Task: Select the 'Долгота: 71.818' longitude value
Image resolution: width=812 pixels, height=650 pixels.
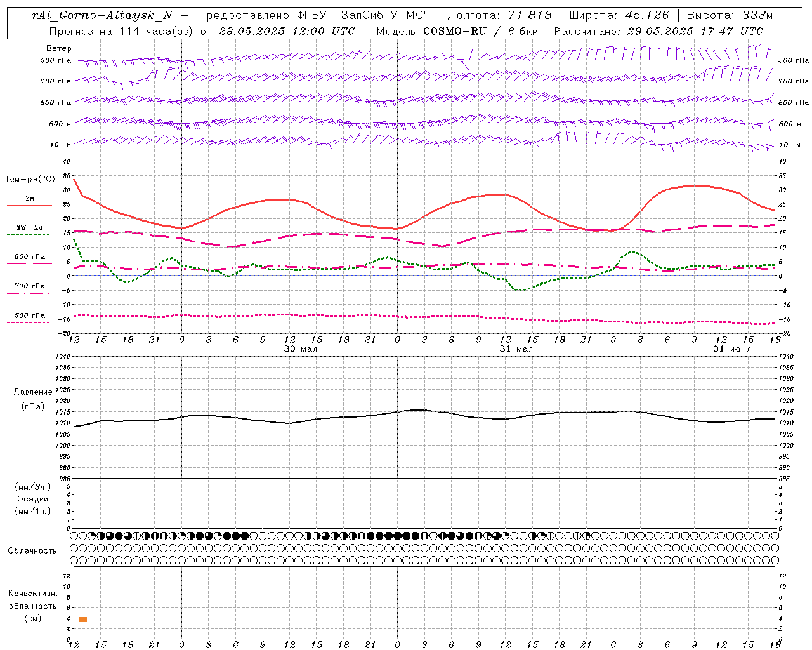Action: [500, 15]
